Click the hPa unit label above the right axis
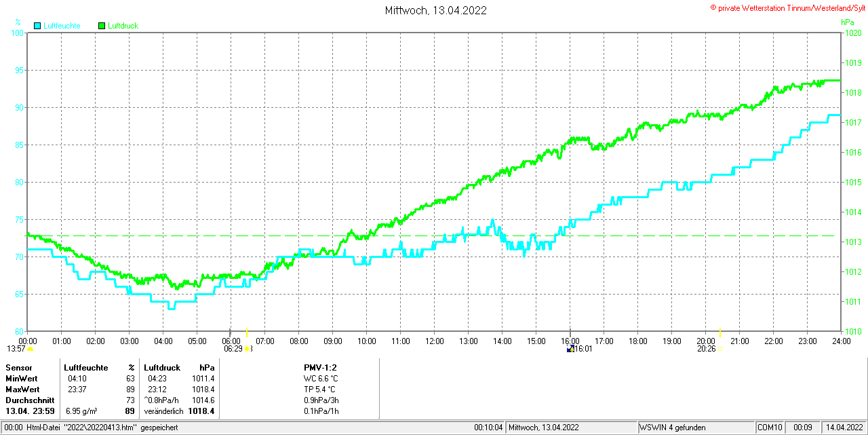868x435 pixels. pyautogui.click(x=848, y=22)
